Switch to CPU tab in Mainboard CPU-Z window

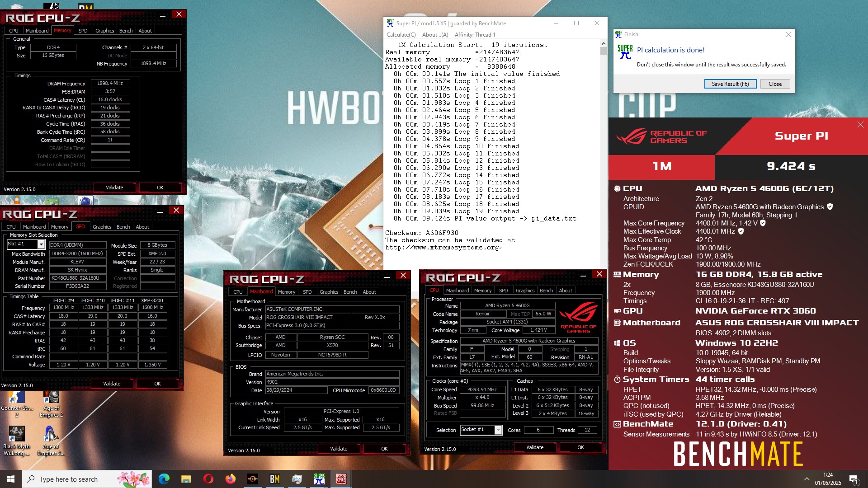(x=238, y=292)
